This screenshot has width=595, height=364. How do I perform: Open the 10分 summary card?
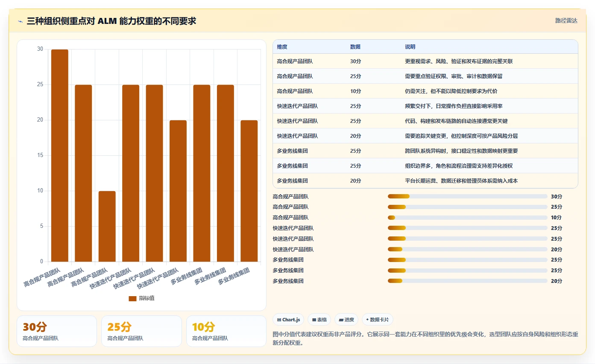(226, 331)
